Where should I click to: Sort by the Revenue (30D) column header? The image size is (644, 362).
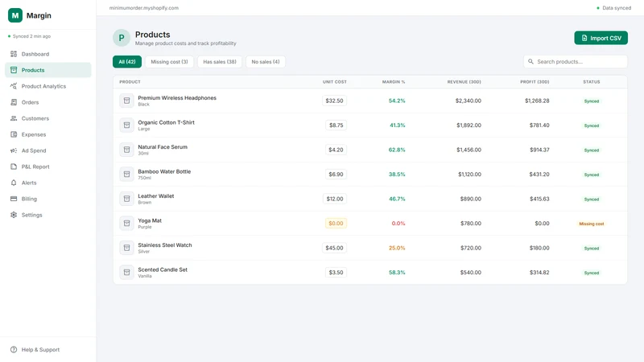tap(464, 82)
